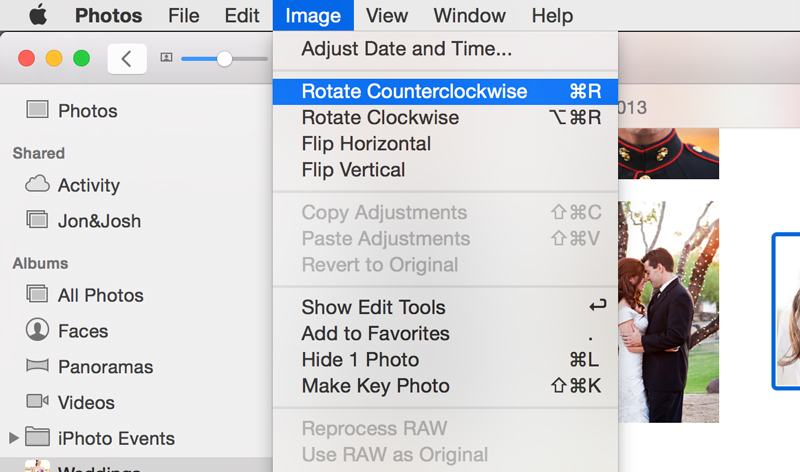Open Activity under Shared
800x472 pixels.
click(x=89, y=185)
